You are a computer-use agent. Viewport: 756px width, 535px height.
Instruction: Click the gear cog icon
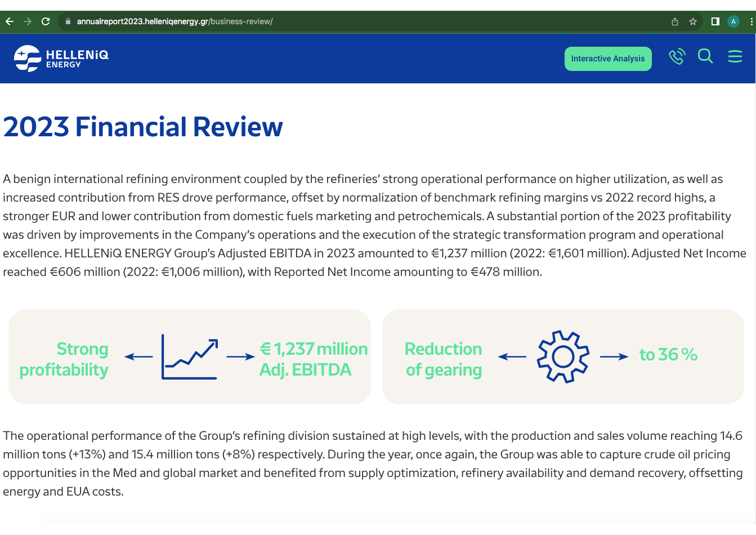click(x=563, y=356)
